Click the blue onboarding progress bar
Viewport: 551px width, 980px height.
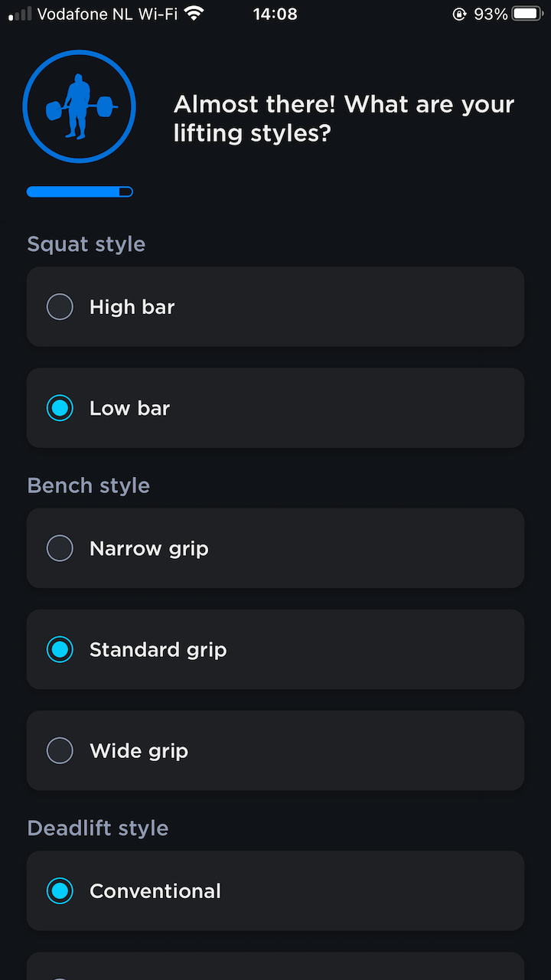coord(80,191)
